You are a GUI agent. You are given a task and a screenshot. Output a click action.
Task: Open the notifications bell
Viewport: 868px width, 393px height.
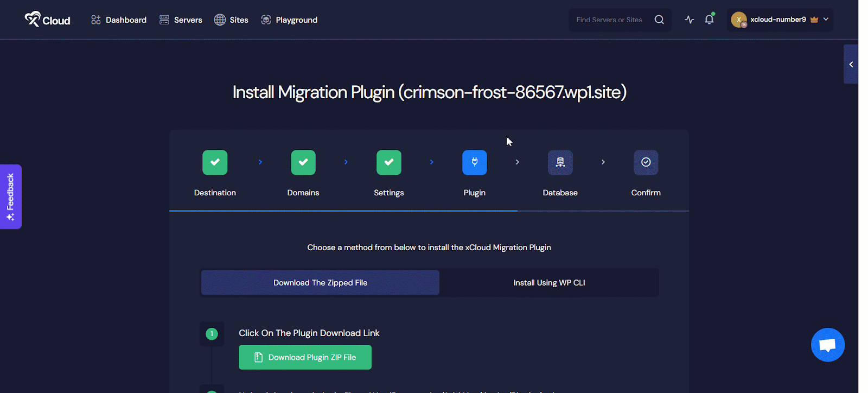[x=709, y=20]
